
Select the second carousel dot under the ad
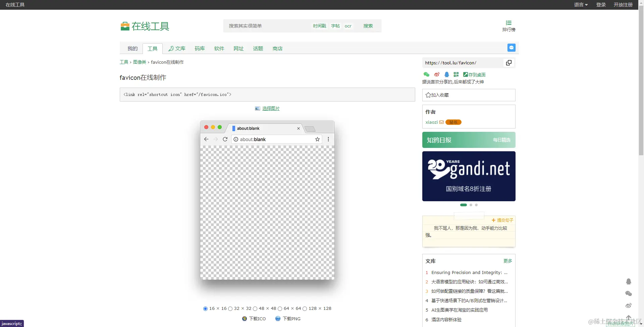[x=471, y=205]
